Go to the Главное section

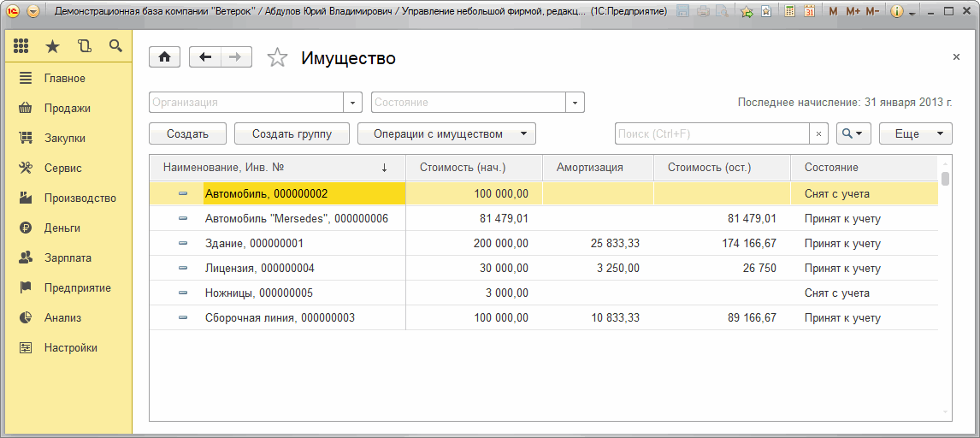(68, 78)
